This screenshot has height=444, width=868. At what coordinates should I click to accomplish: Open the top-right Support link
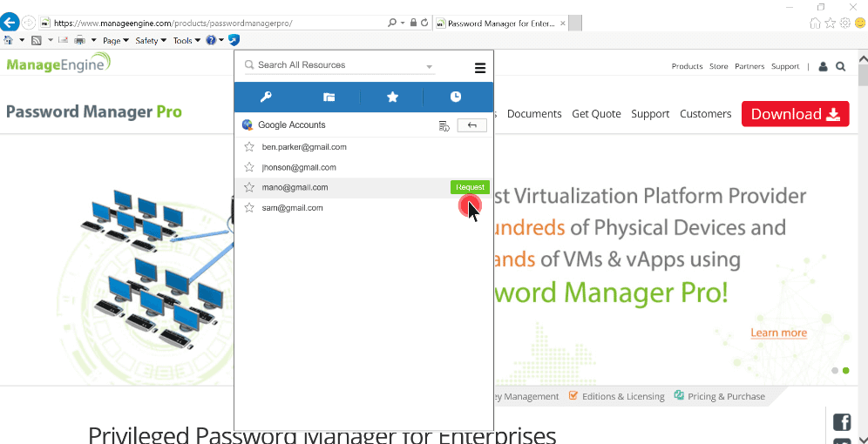(x=785, y=66)
